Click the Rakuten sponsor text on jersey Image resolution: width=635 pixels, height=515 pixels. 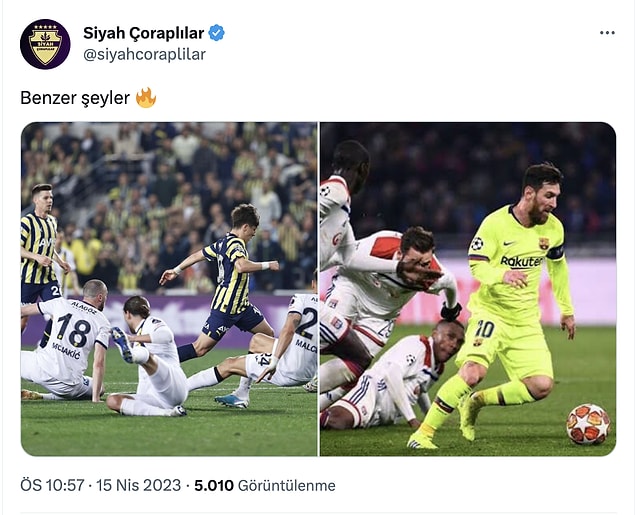522,262
